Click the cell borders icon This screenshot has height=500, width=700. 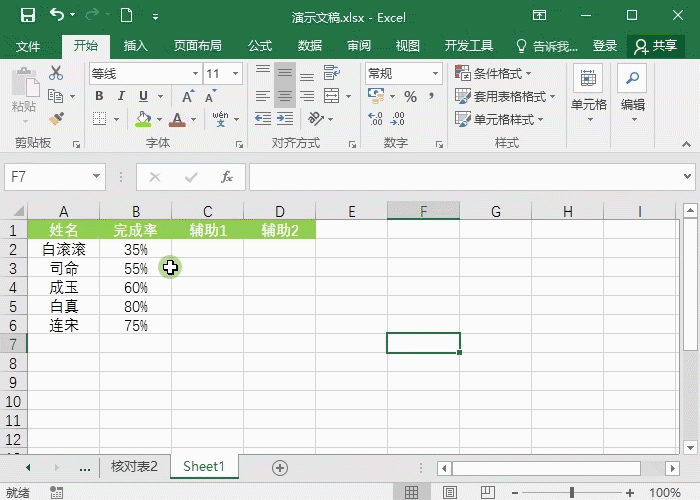coord(99,119)
